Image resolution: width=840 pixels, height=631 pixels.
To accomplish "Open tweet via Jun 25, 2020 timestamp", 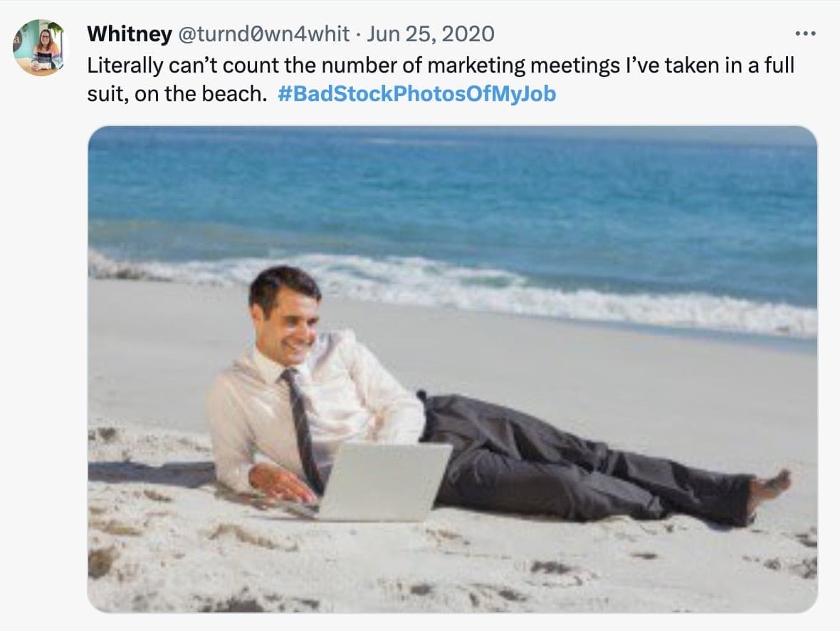I will 431,34.
